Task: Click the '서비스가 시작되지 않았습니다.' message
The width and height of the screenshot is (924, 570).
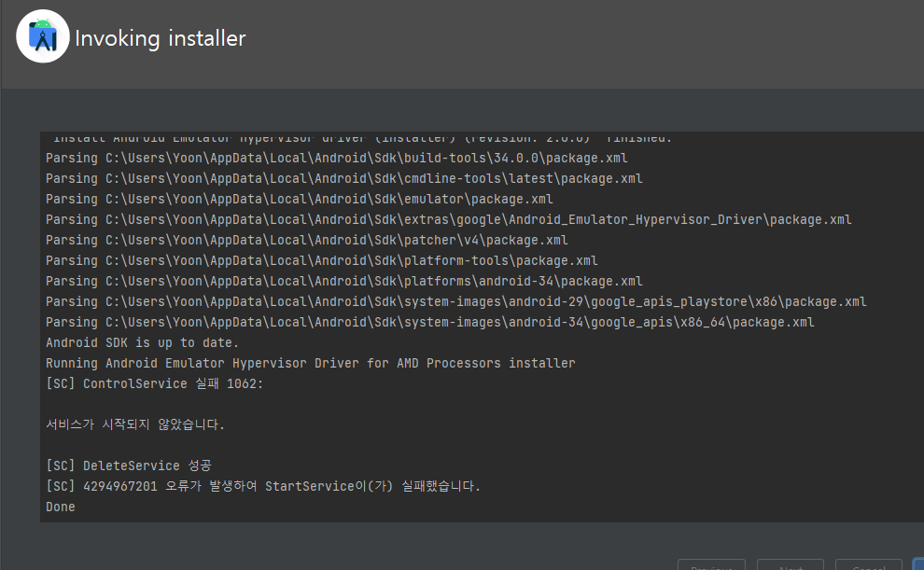Action: tap(135, 424)
